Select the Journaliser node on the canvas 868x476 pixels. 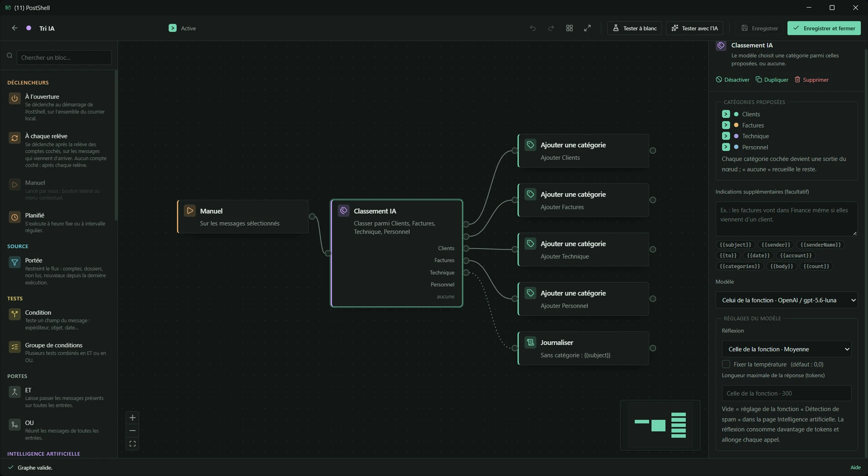coord(583,348)
